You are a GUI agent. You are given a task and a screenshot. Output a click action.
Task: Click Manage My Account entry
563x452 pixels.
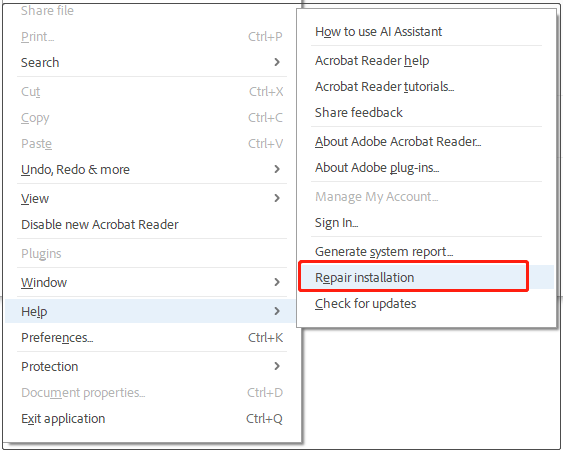pyautogui.click(x=426, y=197)
